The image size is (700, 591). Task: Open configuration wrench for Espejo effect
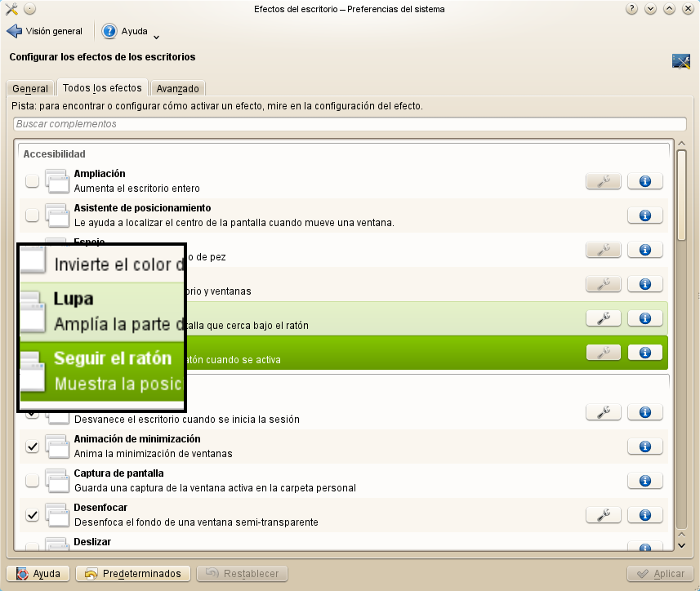[603, 250]
